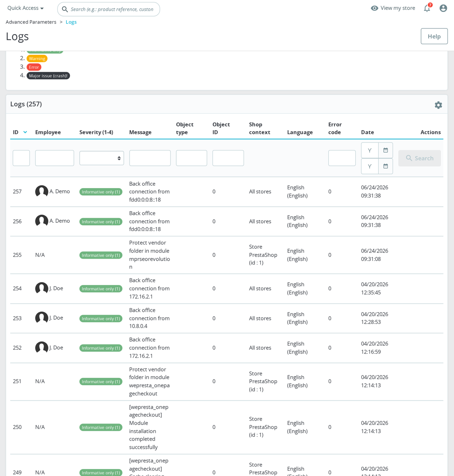The width and height of the screenshot is (454, 476).
Task: Sort by the Employee column header
Action: 48,132
